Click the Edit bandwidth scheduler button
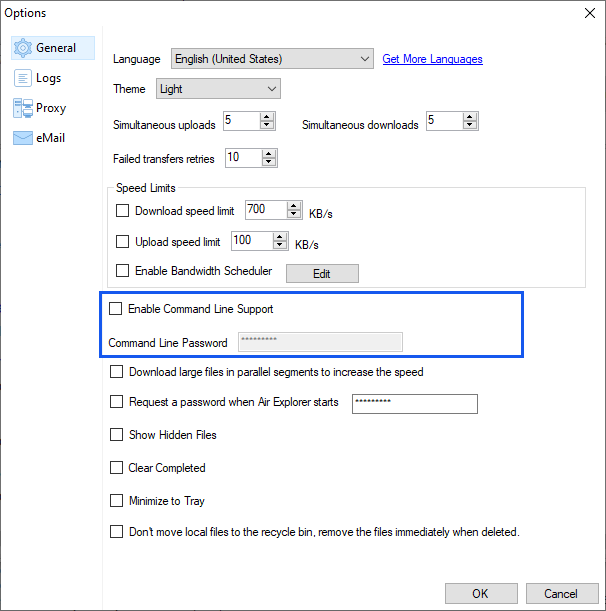 click(x=322, y=274)
